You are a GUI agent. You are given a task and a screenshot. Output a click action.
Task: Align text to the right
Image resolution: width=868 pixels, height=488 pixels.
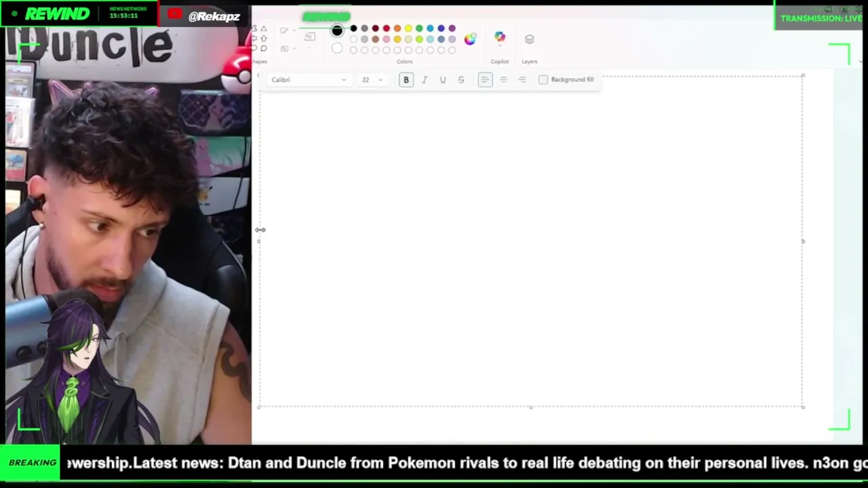pyautogui.click(x=522, y=80)
